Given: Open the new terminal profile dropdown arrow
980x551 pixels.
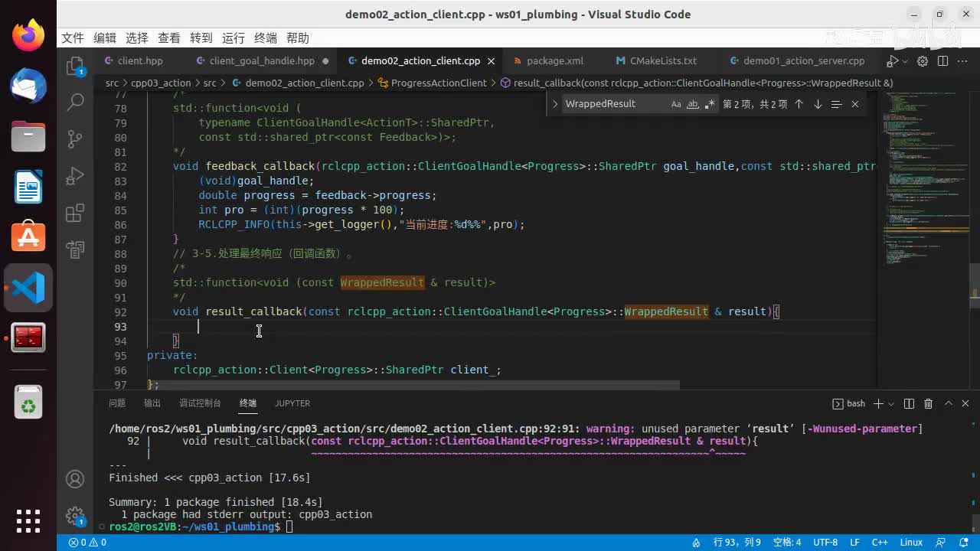Looking at the screenshot, I should [x=891, y=403].
